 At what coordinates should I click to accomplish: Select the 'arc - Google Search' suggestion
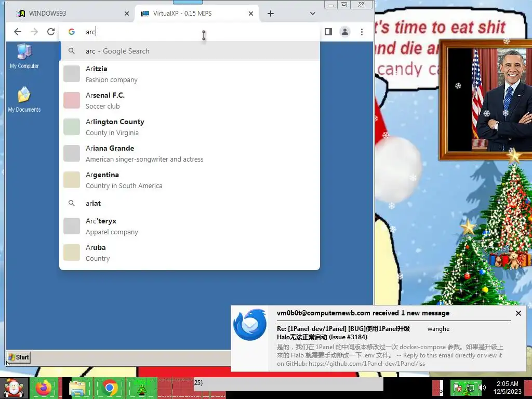click(x=190, y=51)
